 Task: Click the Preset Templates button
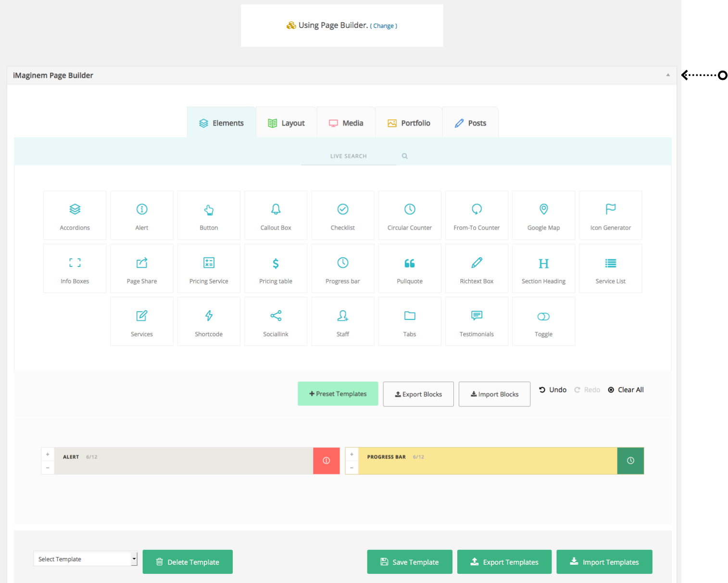[338, 393]
